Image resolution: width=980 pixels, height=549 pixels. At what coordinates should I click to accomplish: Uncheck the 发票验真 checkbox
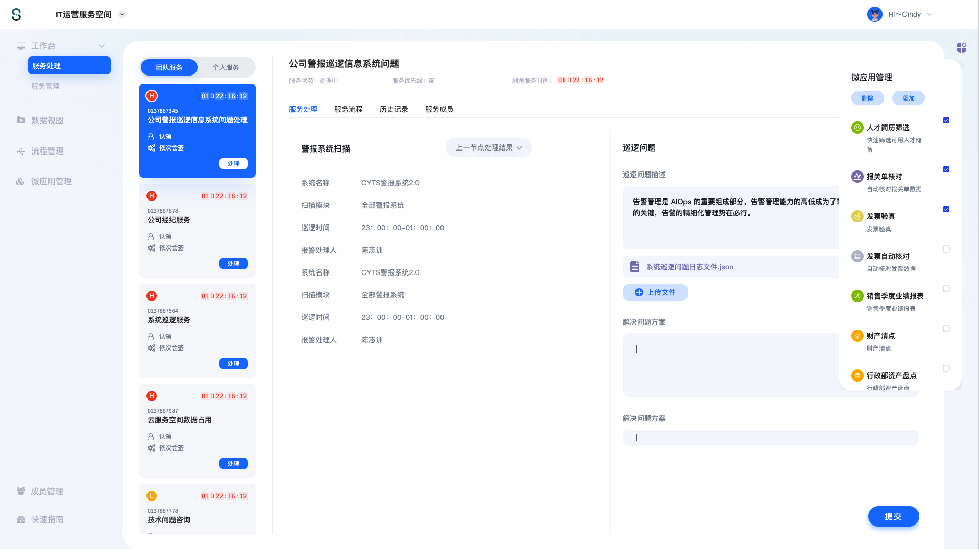[x=946, y=209]
